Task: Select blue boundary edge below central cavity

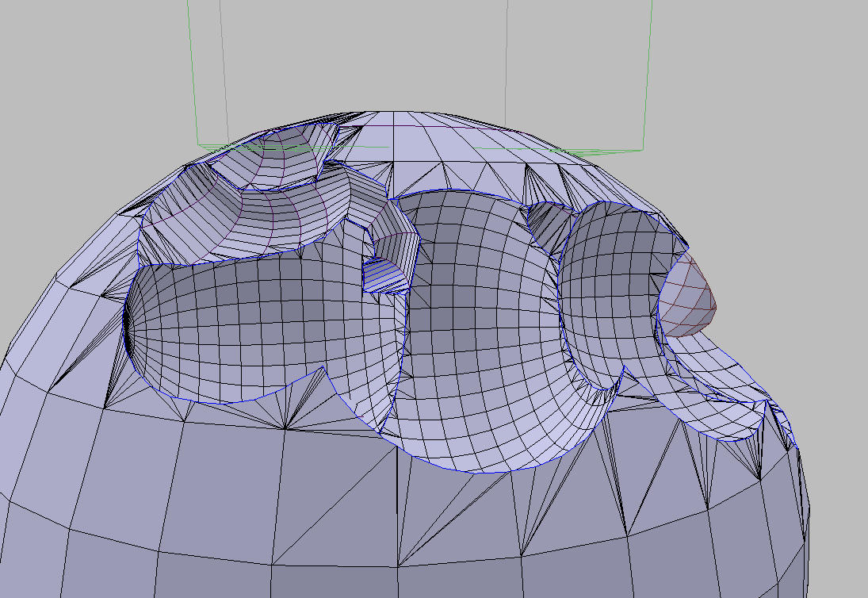Action: pyautogui.click(x=484, y=473)
